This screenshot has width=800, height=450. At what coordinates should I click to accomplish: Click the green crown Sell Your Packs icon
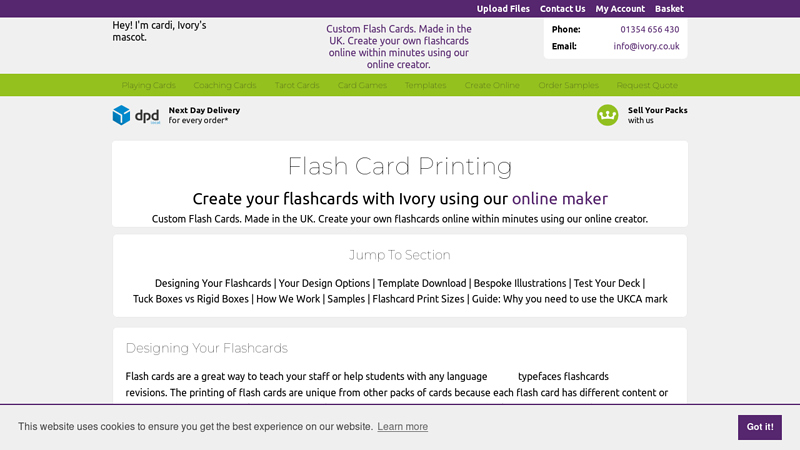coord(607,115)
